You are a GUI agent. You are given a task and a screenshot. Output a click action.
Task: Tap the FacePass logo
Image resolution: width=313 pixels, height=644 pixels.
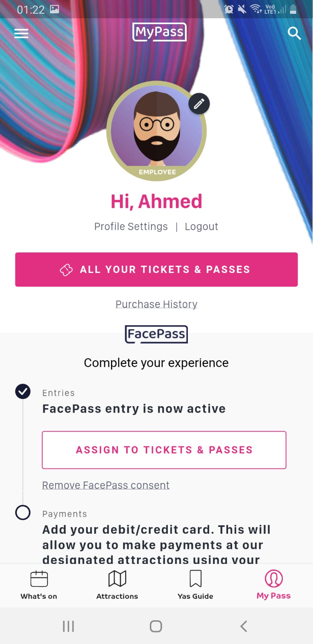pos(156,334)
